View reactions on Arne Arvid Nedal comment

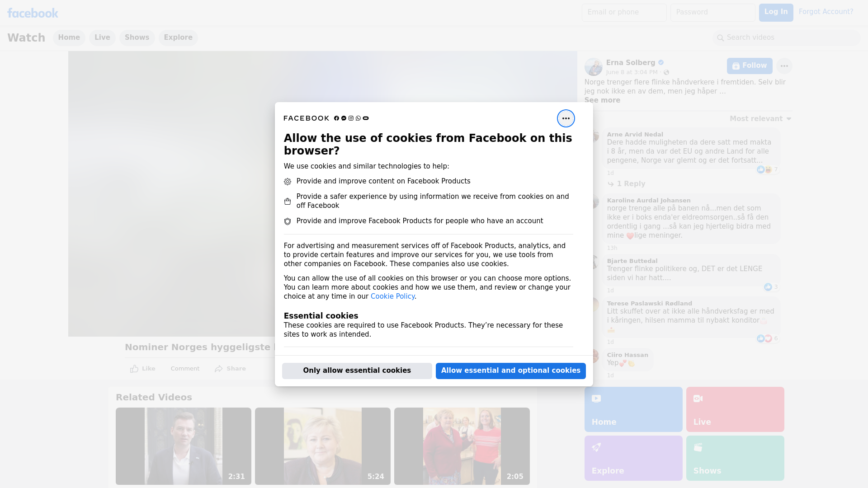pos(767,169)
